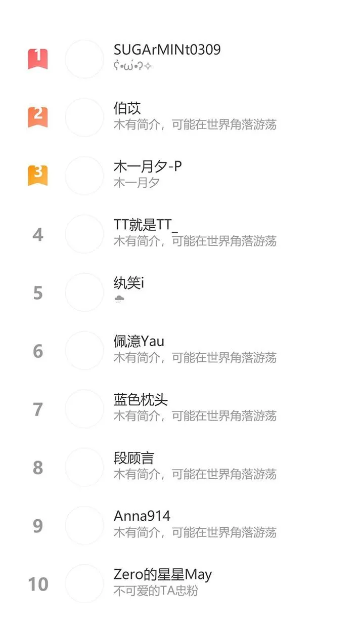The height and width of the screenshot is (627, 364).
Task: Open Anna914's profile
Action: point(142,516)
